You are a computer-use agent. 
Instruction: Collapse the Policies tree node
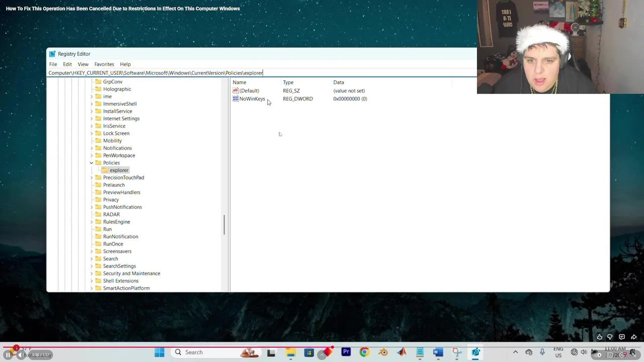tap(92, 163)
